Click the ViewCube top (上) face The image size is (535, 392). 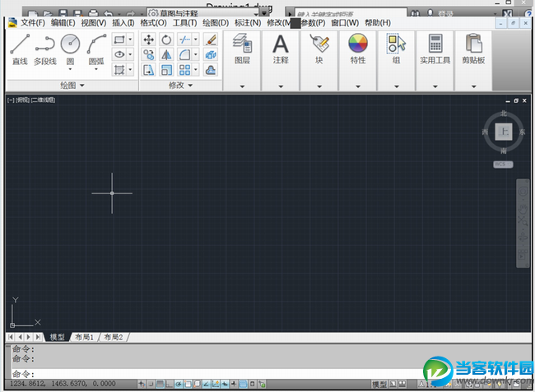tap(504, 130)
